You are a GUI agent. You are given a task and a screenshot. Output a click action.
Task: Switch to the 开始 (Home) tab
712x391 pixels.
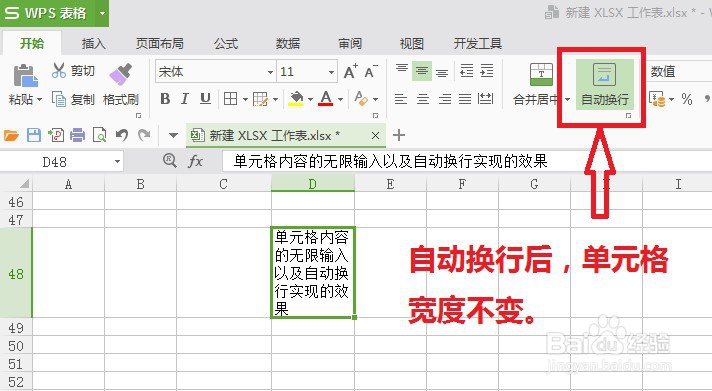point(32,43)
